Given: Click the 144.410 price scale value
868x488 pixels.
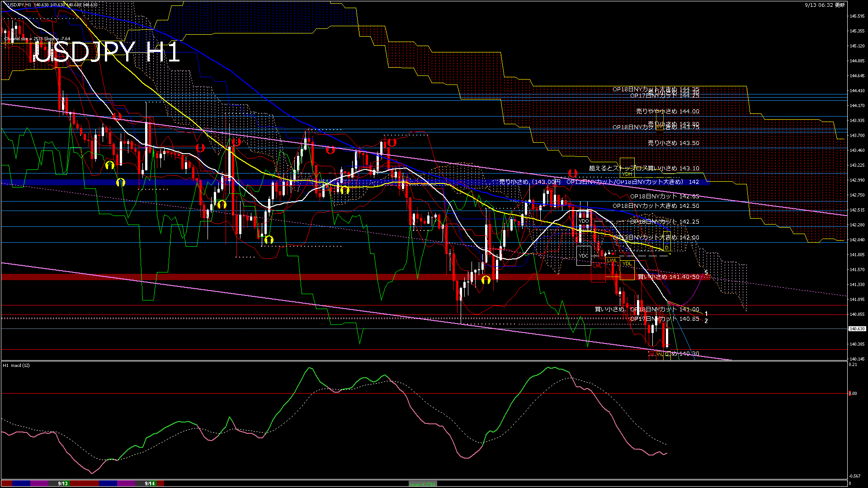Looking at the screenshot, I should pyautogui.click(x=857, y=91).
